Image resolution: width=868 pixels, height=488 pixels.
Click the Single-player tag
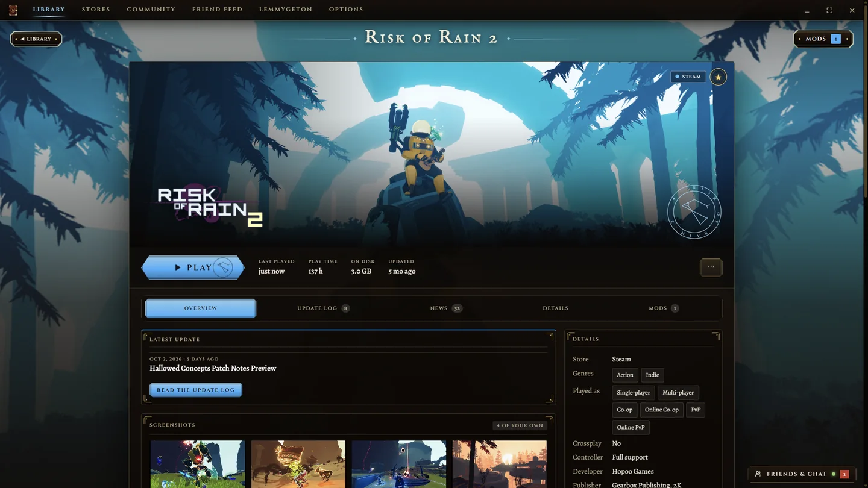pos(634,393)
